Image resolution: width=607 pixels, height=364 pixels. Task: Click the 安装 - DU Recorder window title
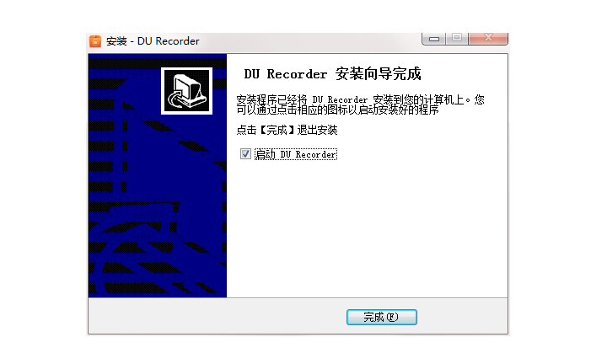[153, 41]
